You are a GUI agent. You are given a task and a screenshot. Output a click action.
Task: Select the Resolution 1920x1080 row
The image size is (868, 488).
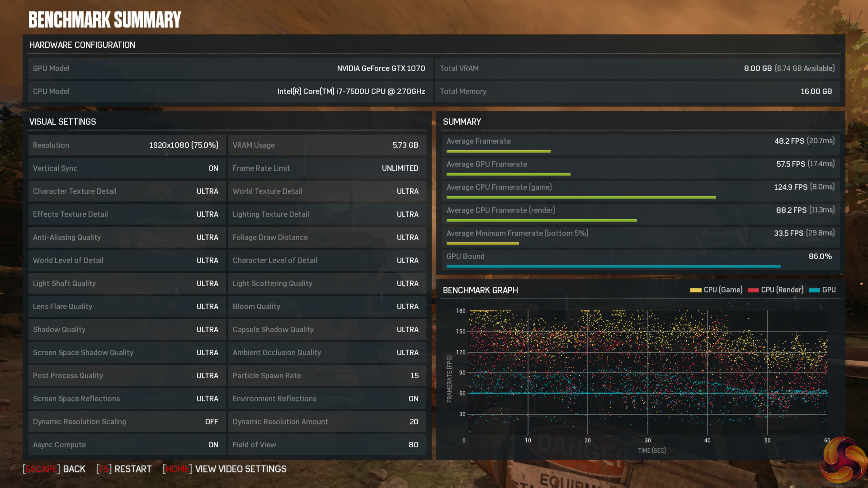(x=127, y=145)
